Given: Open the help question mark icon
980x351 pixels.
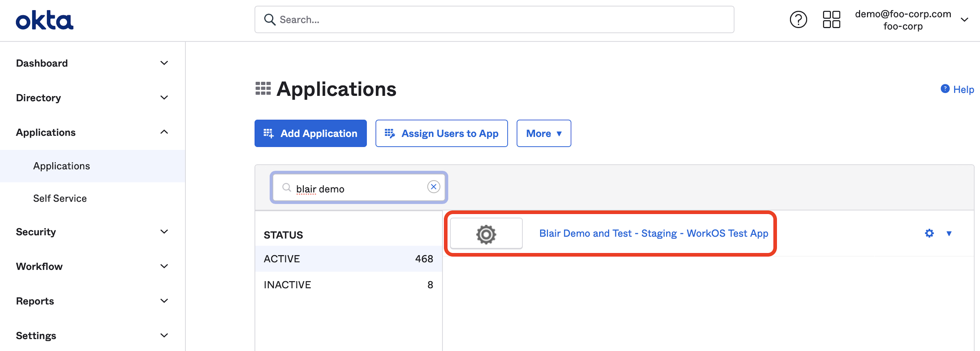Looking at the screenshot, I should 798,19.
